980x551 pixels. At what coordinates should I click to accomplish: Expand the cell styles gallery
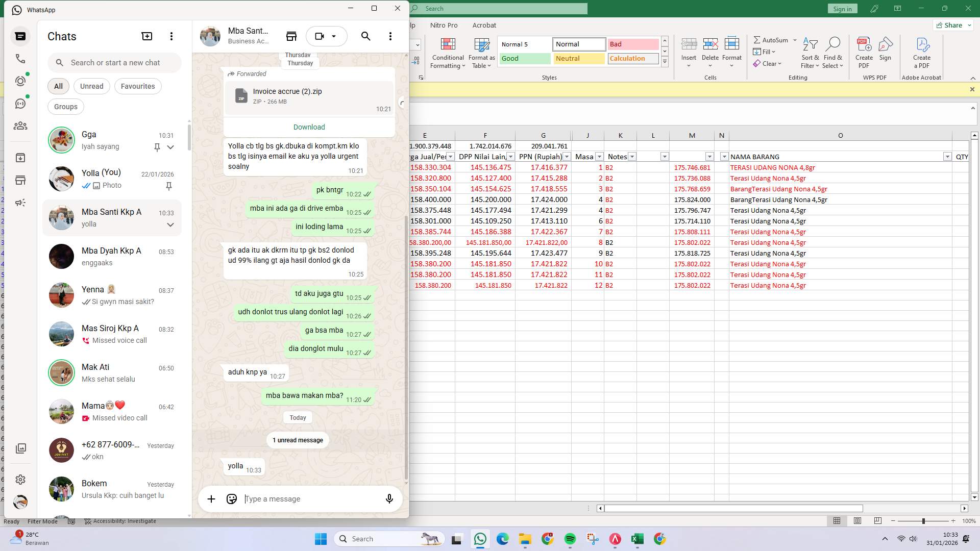[665, 61]
